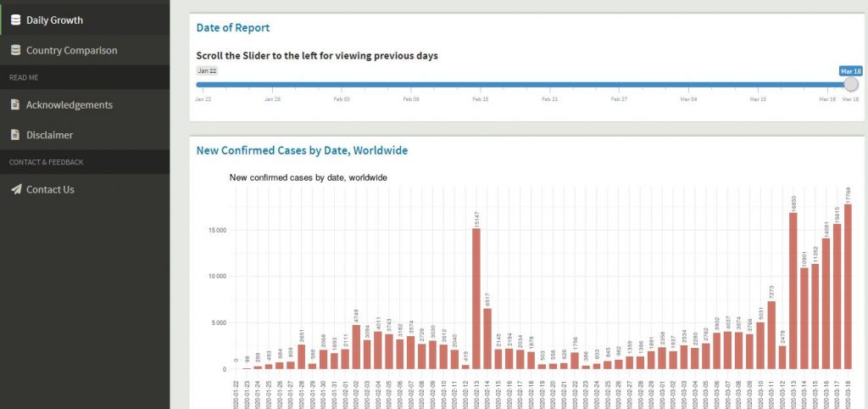Open the Daily Growth sidebar page
The height and width of the screenshot is (409, 868).
[x=54, y=20]
